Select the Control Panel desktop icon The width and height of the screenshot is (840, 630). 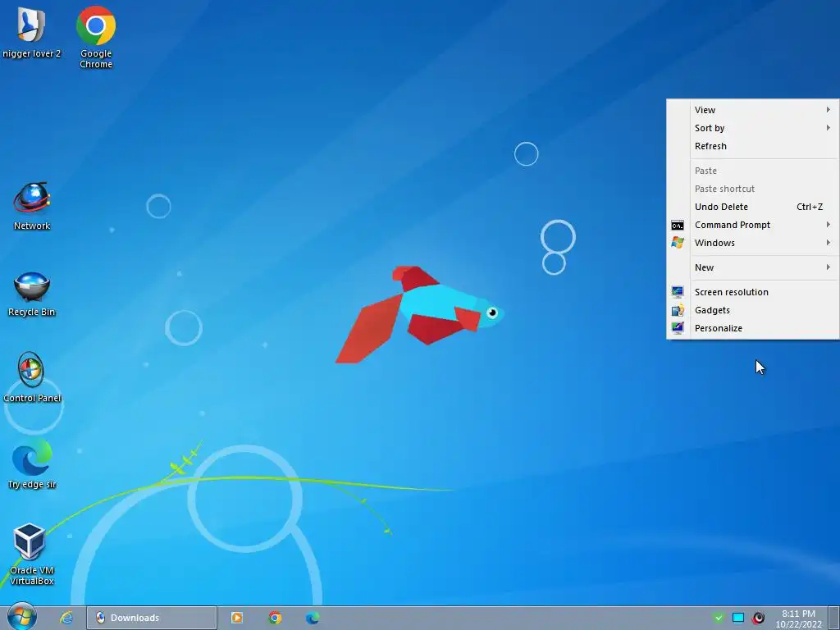(x=32, y=377)
